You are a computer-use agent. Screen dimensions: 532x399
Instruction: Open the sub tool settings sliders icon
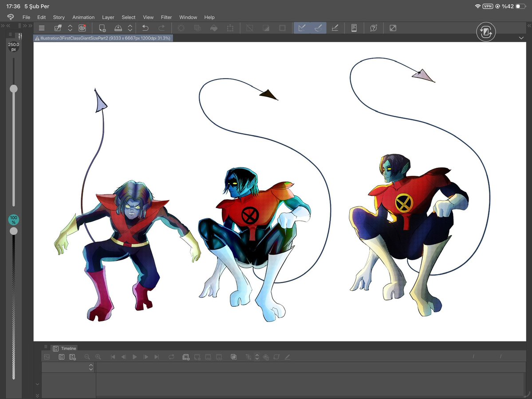pyautogui.click(x=20, y=36)
